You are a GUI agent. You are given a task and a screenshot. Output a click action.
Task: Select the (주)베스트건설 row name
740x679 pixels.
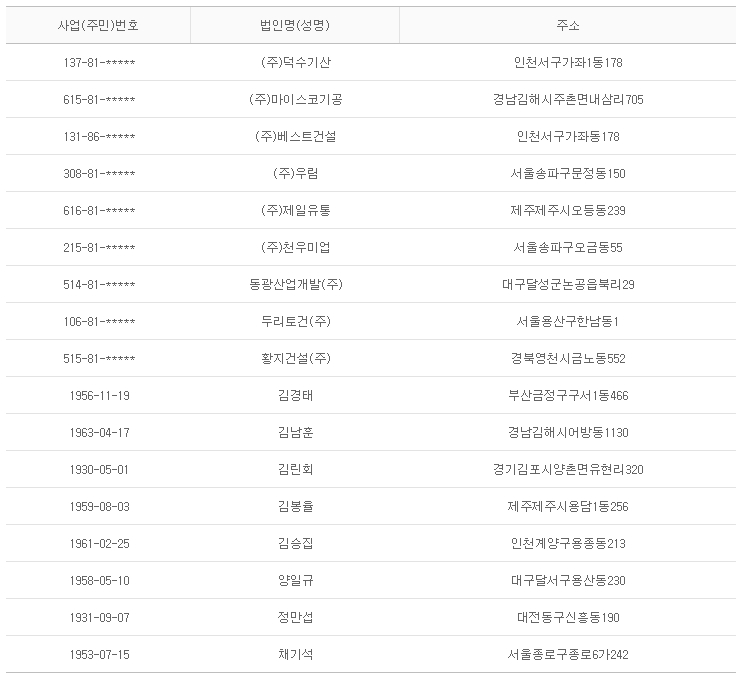294,137
